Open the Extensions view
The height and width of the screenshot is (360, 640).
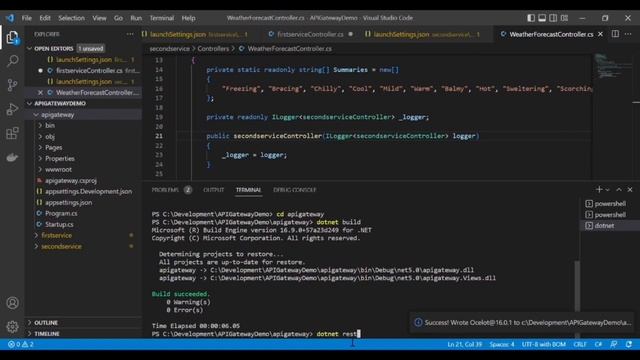[x=12, y=133]
